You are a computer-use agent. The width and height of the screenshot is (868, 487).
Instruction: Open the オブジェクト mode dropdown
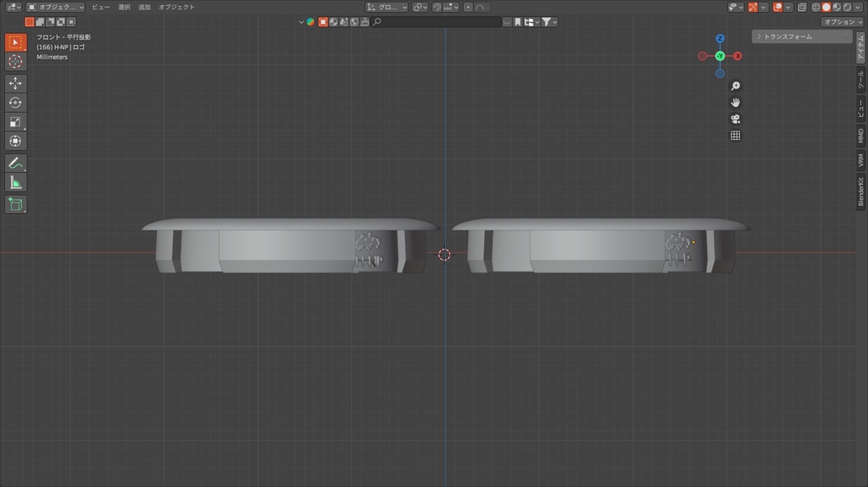56,7
